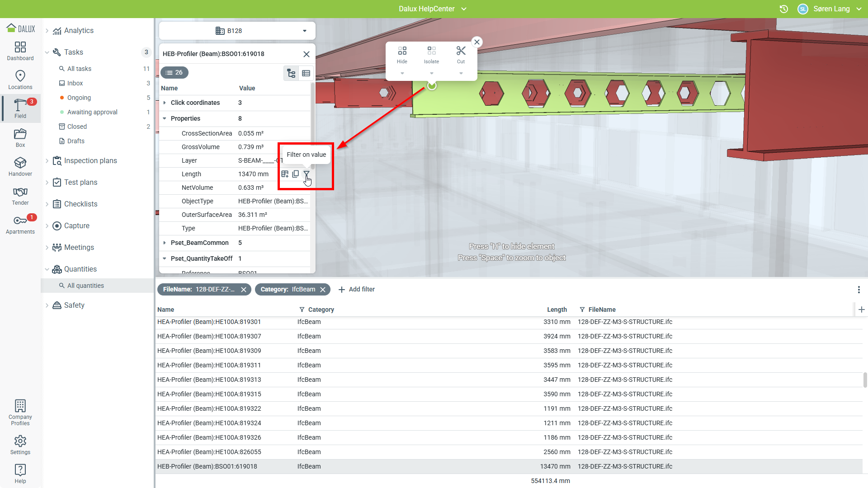The image size is (868, 488).
Task: Switch properties panel to list view
Action: tap(306, 73)
